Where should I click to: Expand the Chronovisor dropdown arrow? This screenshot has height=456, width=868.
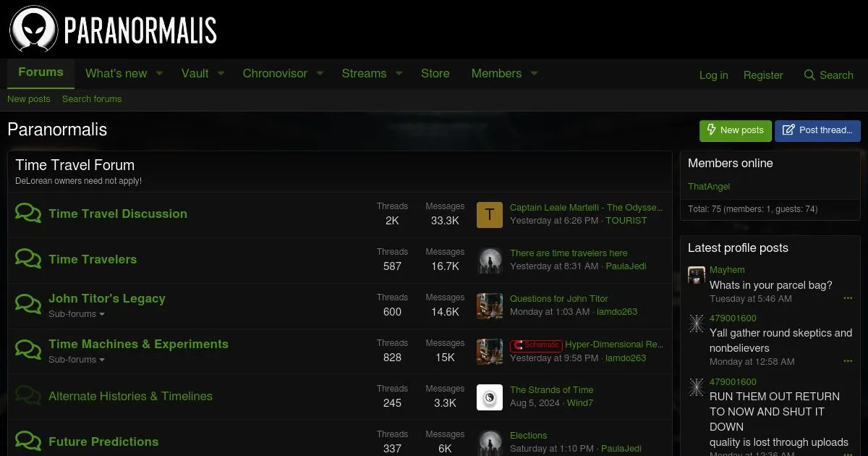pyautogui.click(x=320, y=73)
